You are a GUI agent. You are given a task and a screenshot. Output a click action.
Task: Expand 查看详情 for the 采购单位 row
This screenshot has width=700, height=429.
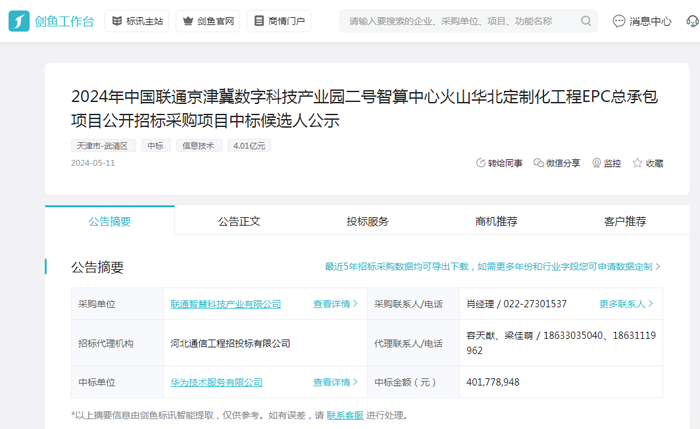pyautogui.click(x=335, y=304)
